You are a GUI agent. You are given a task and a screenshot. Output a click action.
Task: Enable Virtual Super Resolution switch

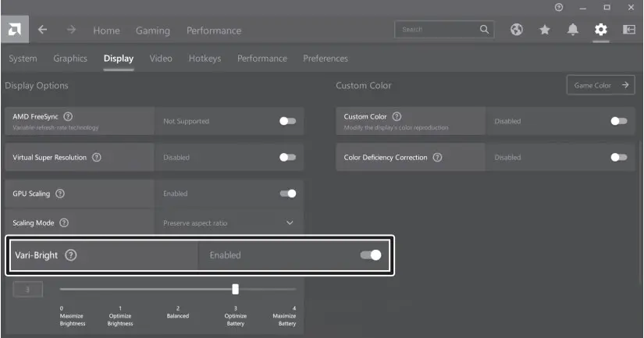287,158
